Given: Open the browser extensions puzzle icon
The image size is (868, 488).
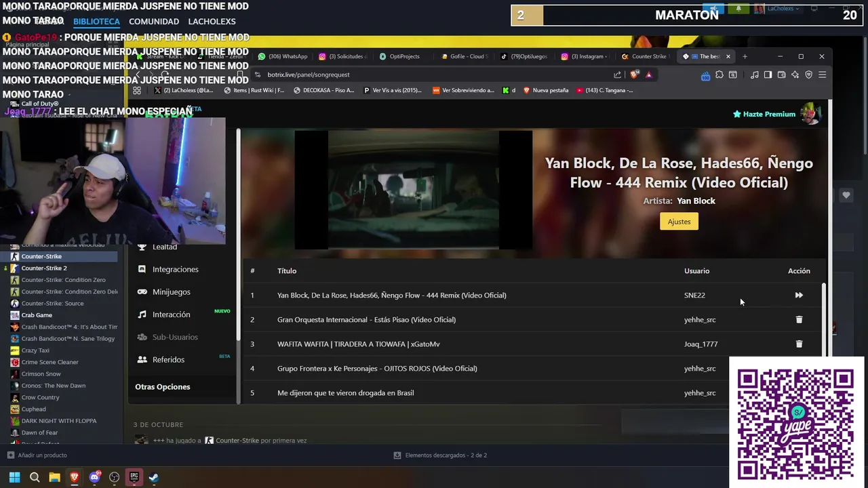Looking at the screenshot, I should pyautogui.click(x=719, y=75).
